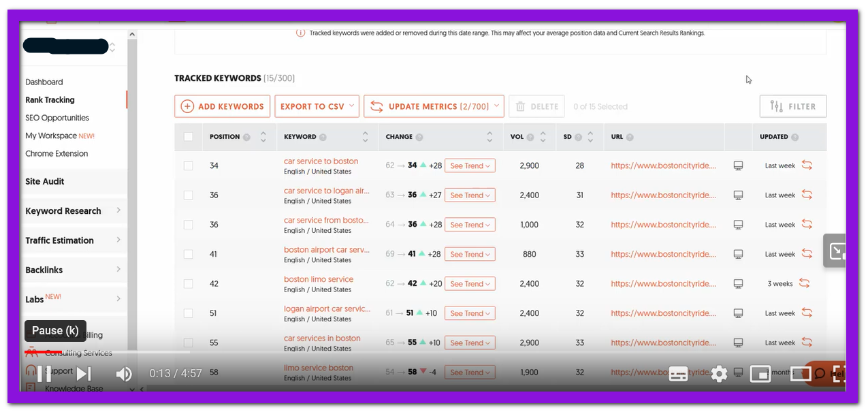Skip to the next video
The height and width of the screenshot is (414, 868).
coord(84,374)
